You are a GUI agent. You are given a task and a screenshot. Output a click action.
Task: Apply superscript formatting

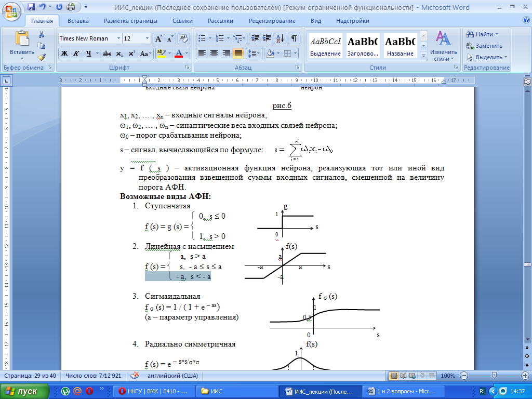[131, 54]
